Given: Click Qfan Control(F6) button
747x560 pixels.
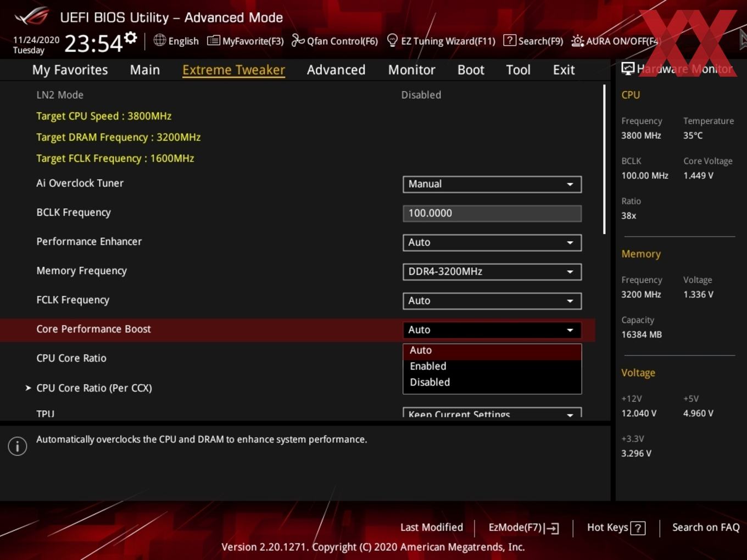Looking at the screenshot, I should (335, 41).
